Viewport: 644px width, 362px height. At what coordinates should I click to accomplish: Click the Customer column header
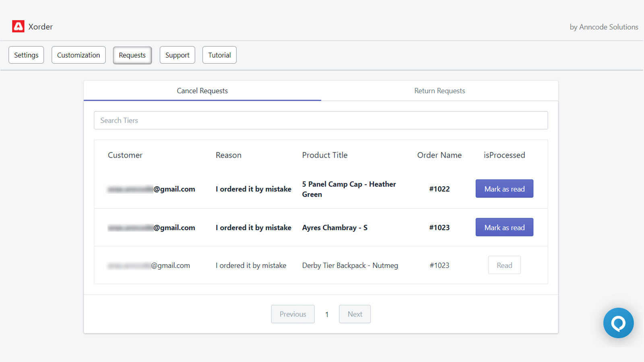(x=125, y=155)
